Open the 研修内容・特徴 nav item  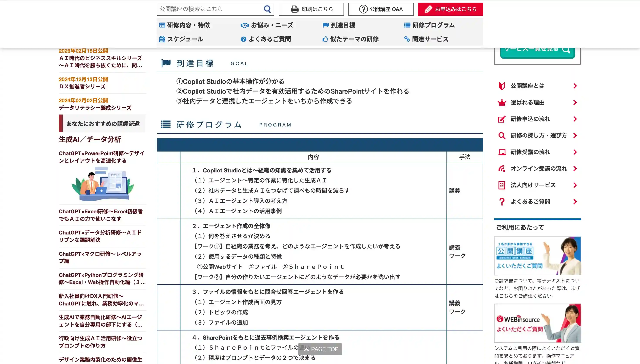pos(184,25)
